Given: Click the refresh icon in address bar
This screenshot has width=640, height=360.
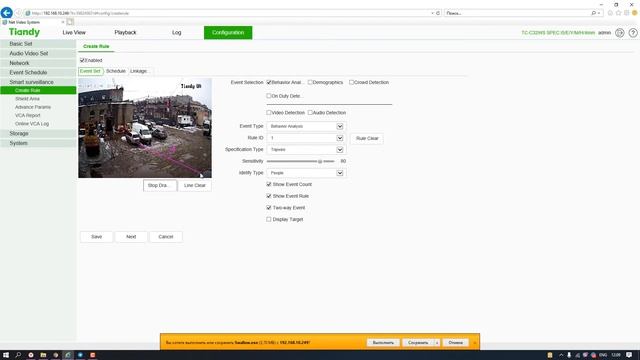Looking at the screenshot, I should tap(438, 13).
